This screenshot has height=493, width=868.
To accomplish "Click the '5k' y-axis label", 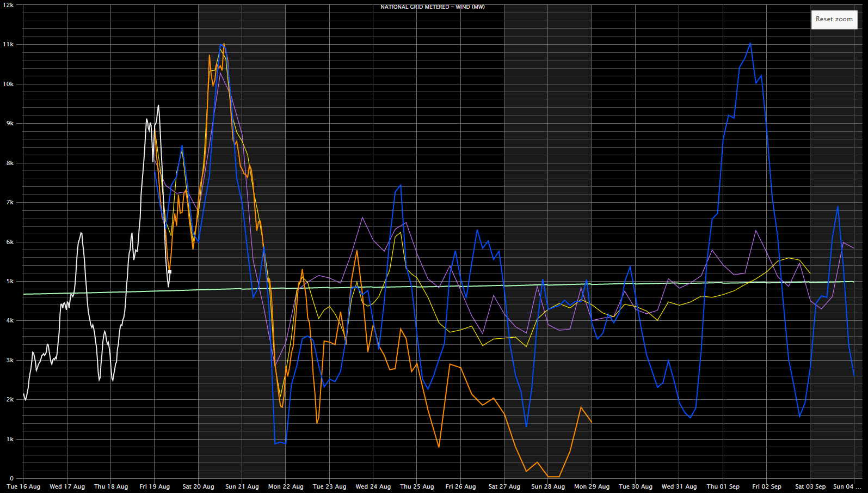I will pyautogui.click(x=10, y=281).
